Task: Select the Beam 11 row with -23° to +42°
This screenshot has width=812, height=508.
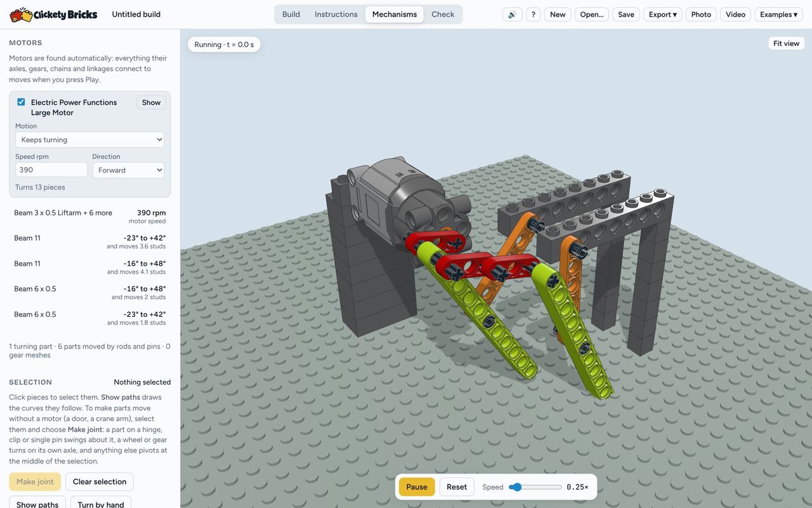Action: [x=89, y=242]
